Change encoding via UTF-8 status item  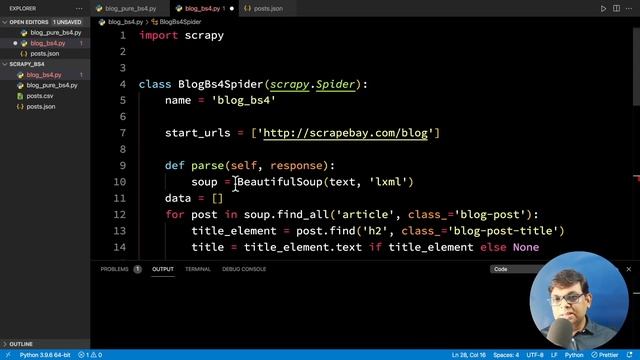[535, 355]
